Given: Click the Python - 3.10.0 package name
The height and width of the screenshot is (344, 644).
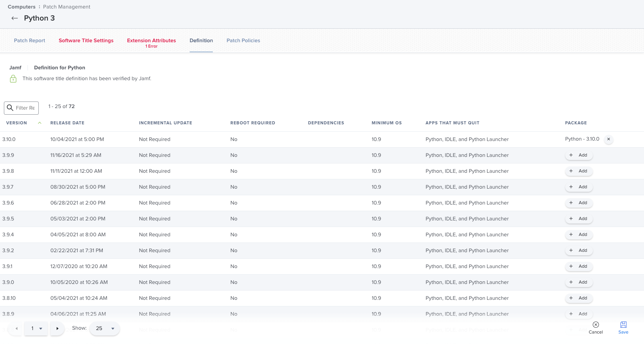Looking at the screenshot, I should click(582, 139).
